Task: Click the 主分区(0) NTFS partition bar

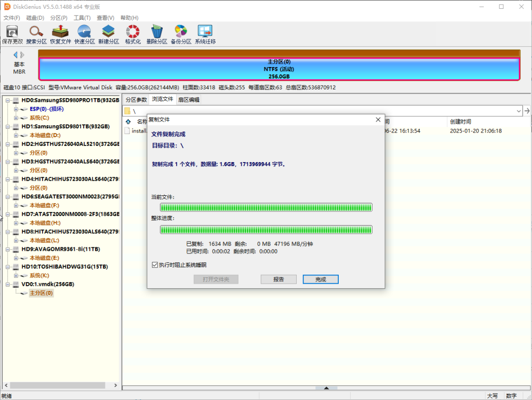Action: (x=279, y=69)
